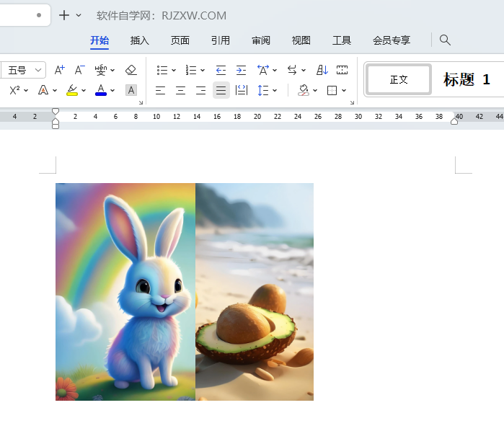This screenshot has height=431, width=504.
Task: Select the rabbit image in document
Action: point(125,292)
